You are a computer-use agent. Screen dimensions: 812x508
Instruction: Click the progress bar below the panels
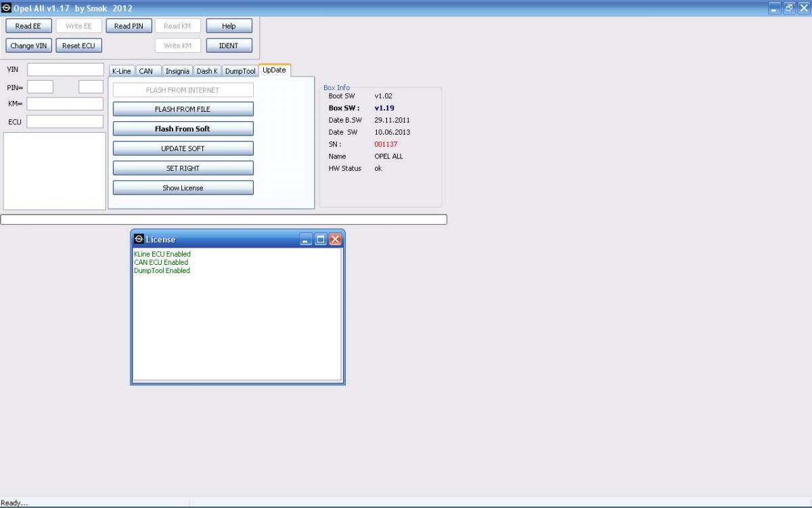pyautogui.click(x=224, y=219)
